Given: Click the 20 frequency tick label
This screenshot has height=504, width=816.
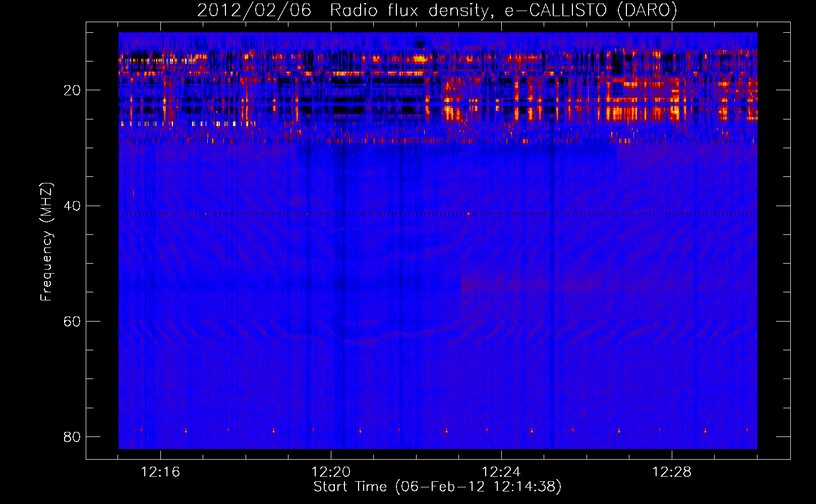Looking at the screenshot, I should [x=72, y=91].
